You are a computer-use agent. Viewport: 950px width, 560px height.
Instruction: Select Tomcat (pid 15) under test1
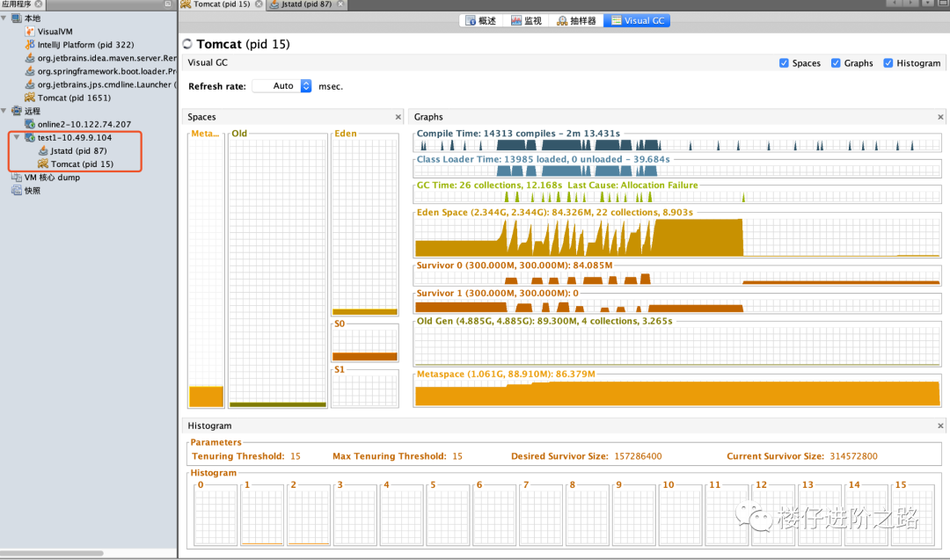[82, 164]
